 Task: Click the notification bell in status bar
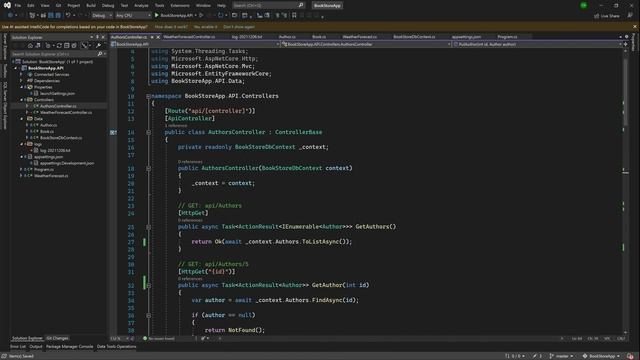[631, 356]
